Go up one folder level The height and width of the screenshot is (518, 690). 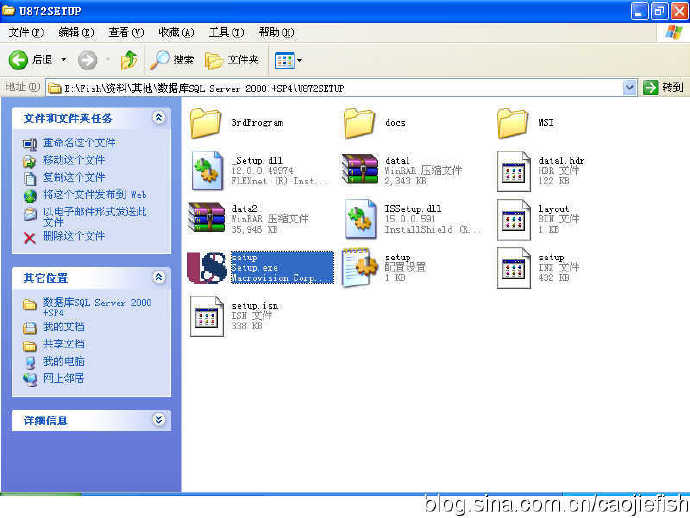[129, 60]
